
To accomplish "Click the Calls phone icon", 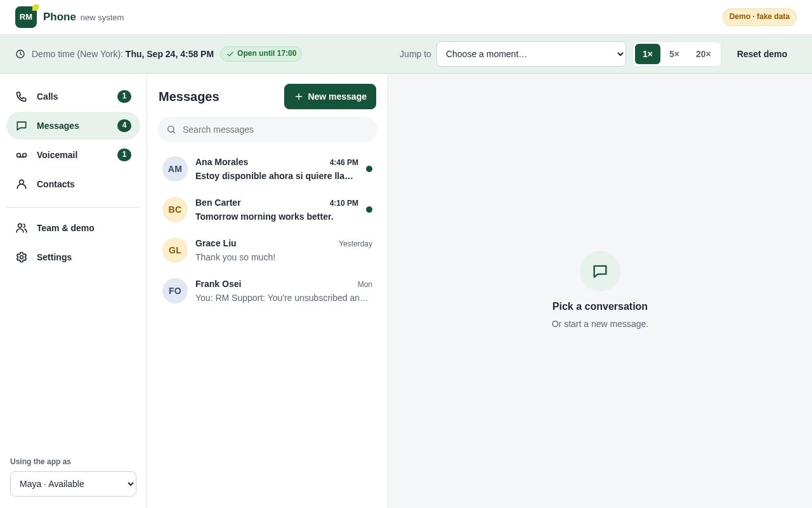I will pyautogui.click(x=22, y=97).
